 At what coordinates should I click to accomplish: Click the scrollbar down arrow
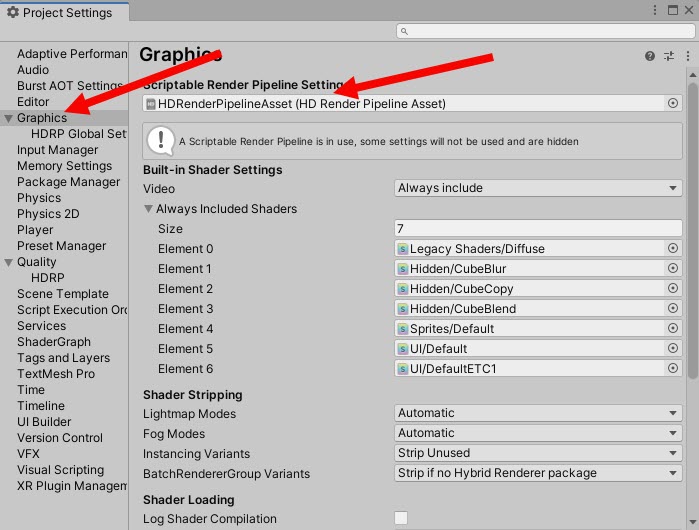(692, 522)
